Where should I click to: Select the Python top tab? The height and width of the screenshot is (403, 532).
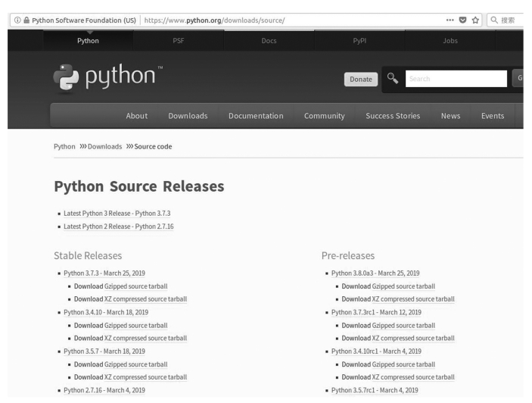pyautogui.click(x=88, y=41)
